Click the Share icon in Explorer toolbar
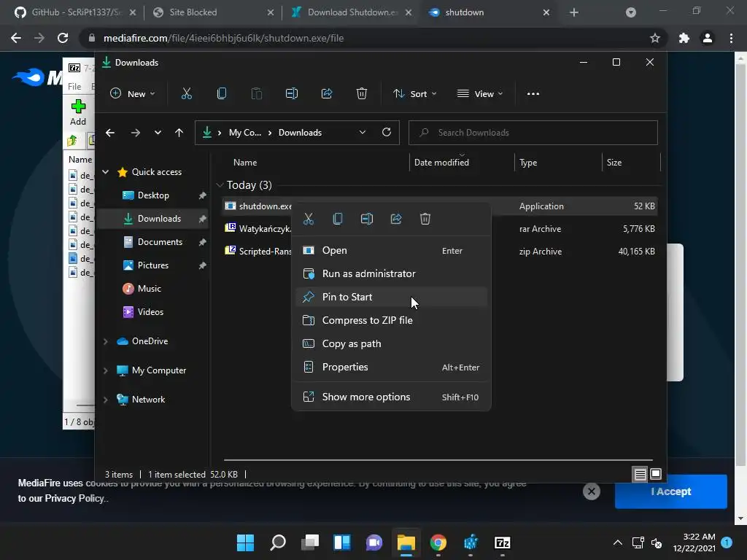747x560 pixels. [327, 94]
